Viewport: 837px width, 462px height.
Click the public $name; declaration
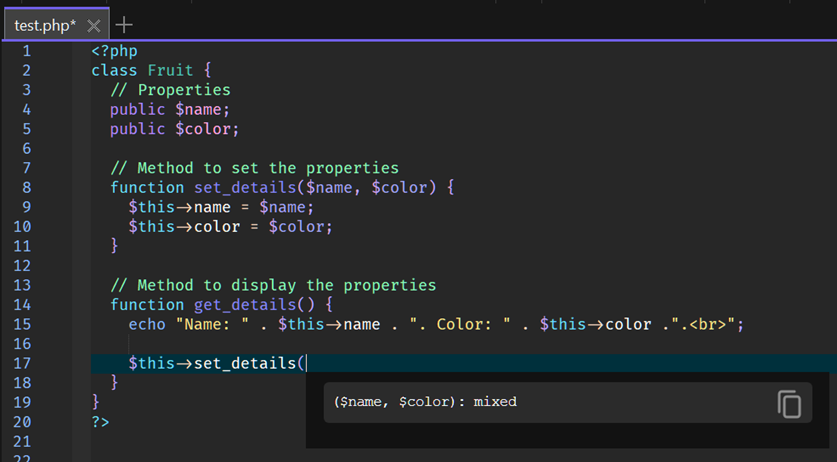170,109
